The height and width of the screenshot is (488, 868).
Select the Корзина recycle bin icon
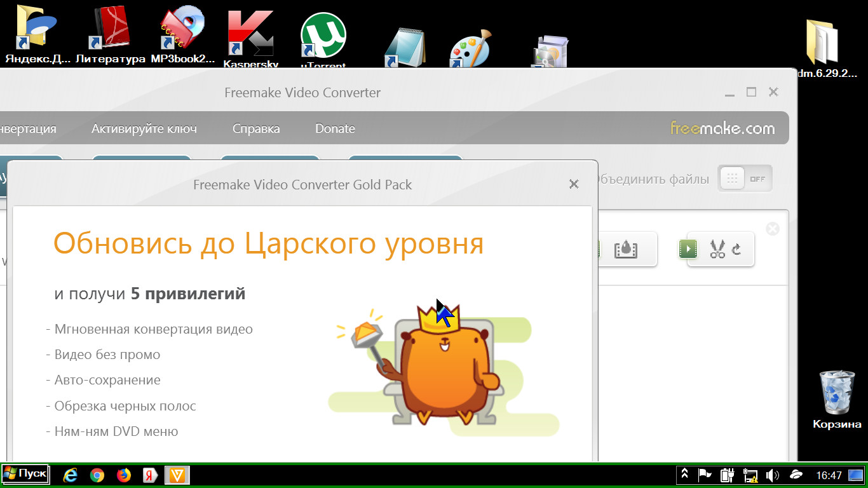coord(837,399)
